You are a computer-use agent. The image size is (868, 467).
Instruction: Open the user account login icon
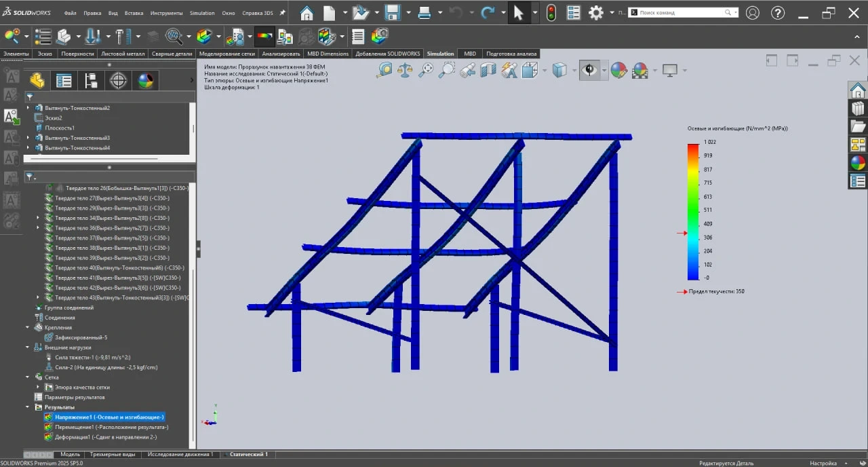[753, 12]
